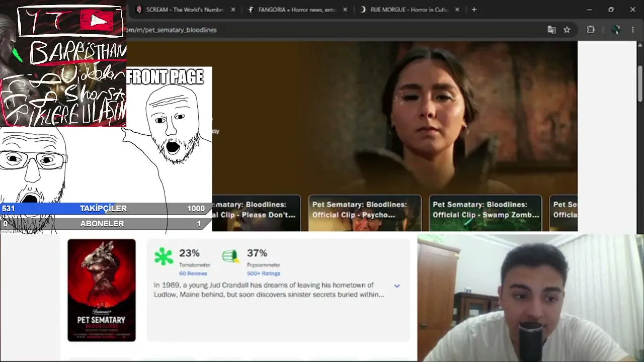The height and width of the screenshot is (362, 644).
Task: Select the RUE MORGUE browser tab
Action: coord(409,10)
